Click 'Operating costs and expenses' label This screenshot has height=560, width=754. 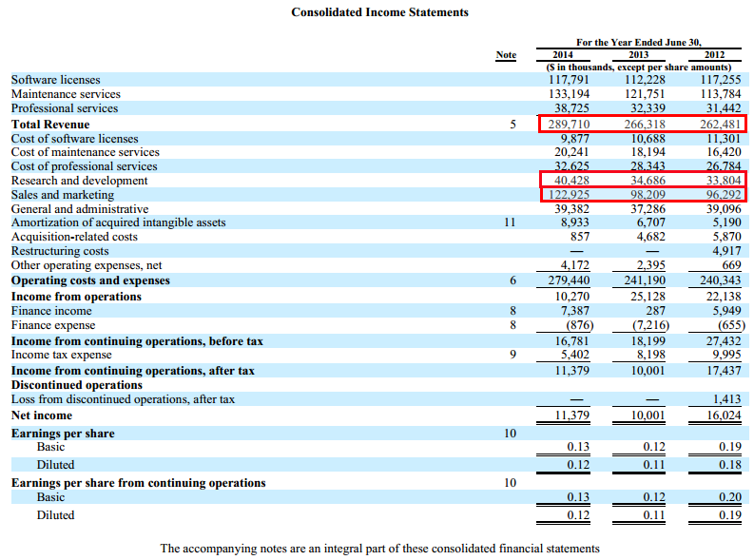(x=90, y=280)
